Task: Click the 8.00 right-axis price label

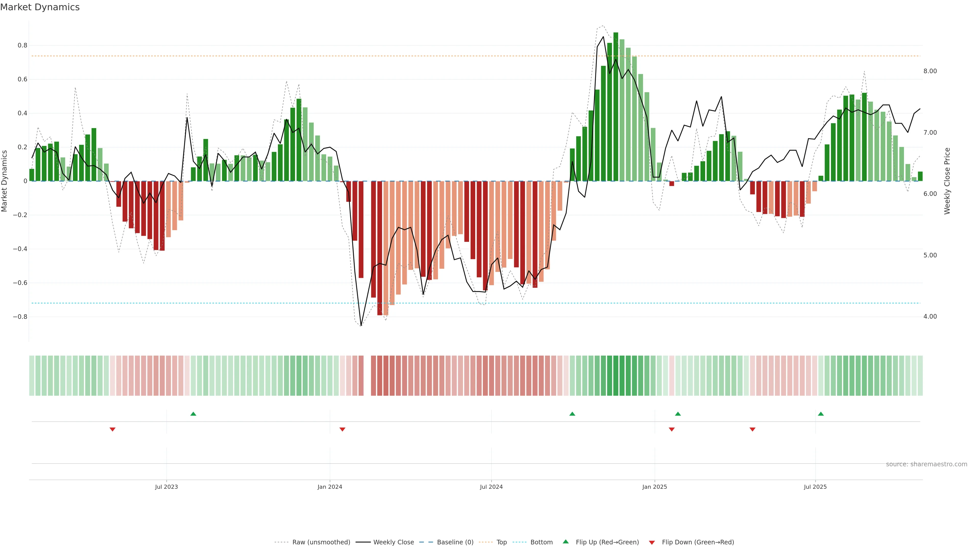Action: [930, 71]
